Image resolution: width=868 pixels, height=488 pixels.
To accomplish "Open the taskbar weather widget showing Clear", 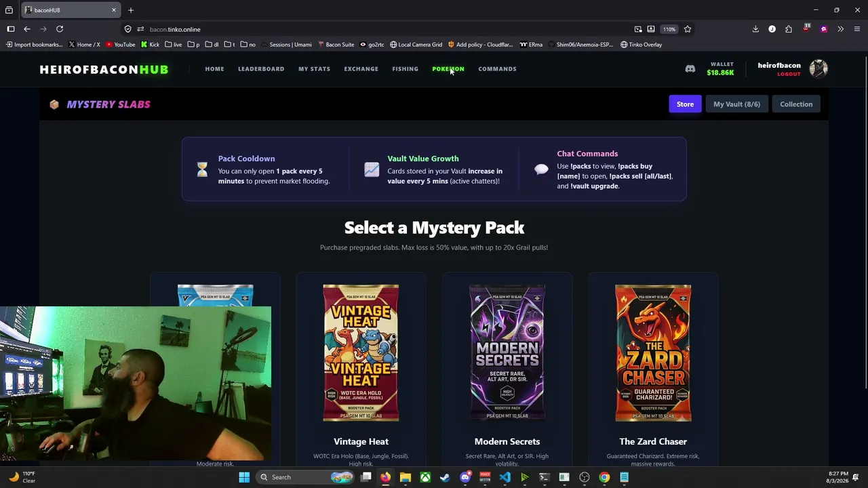I will [x=22, y=477].
